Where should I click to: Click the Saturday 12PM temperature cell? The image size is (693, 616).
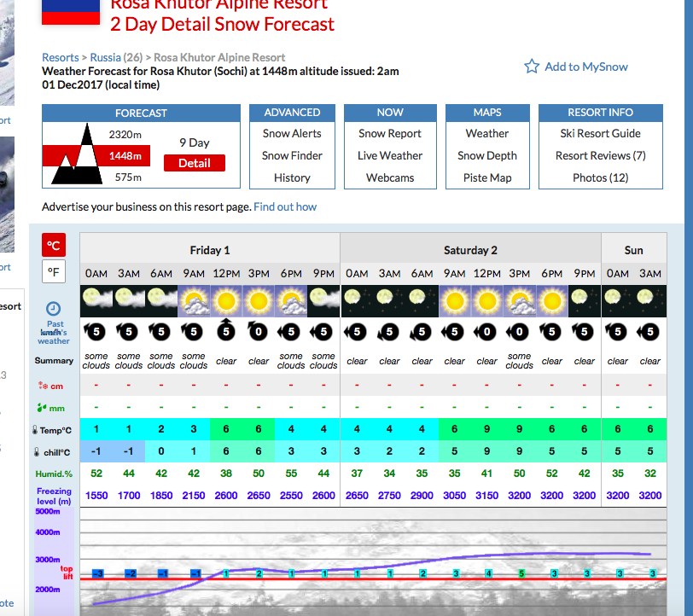tap(487, 429)
